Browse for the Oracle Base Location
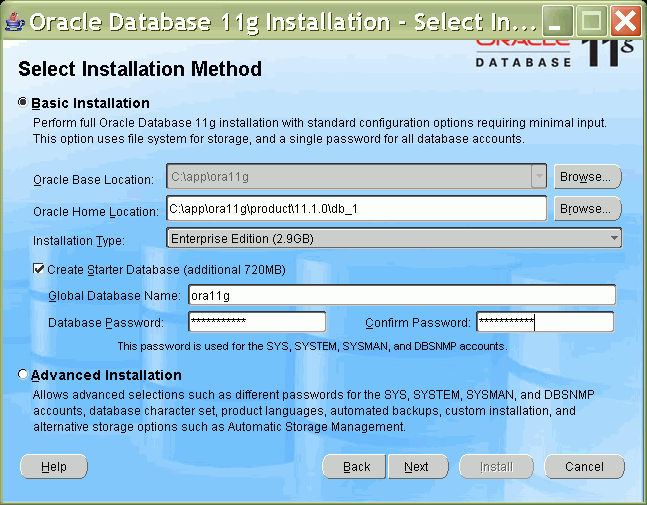The height and width of the screenshot is (505, 647). (x=586, y=178)
